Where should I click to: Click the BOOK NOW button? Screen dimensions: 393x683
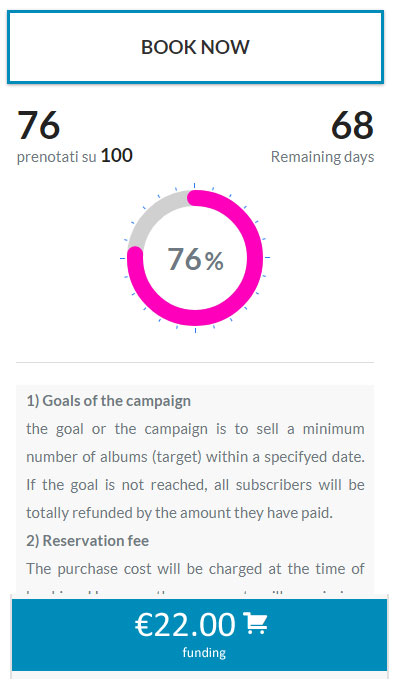(195, 47)
